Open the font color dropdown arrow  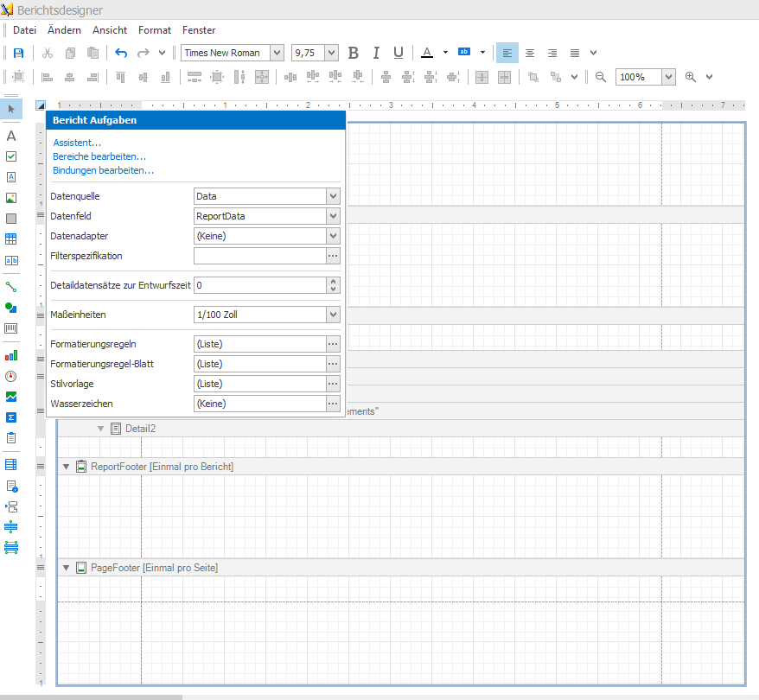click(x=445, y=53)
